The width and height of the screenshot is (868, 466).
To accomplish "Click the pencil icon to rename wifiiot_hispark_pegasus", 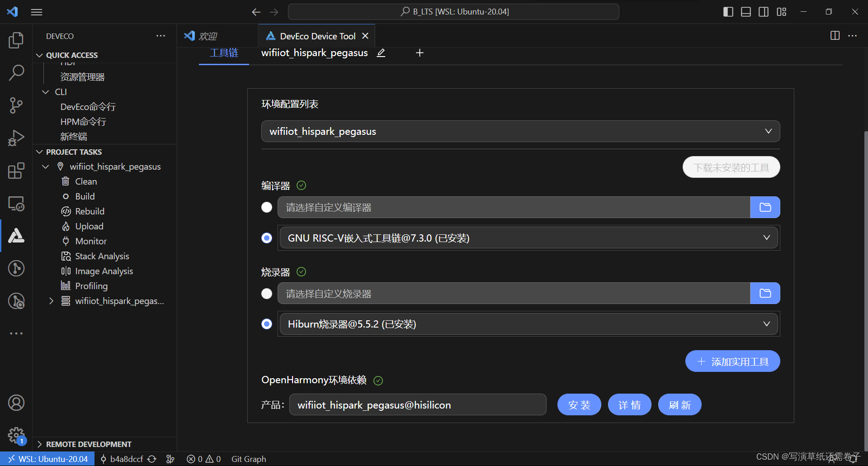I will point(381,53).
